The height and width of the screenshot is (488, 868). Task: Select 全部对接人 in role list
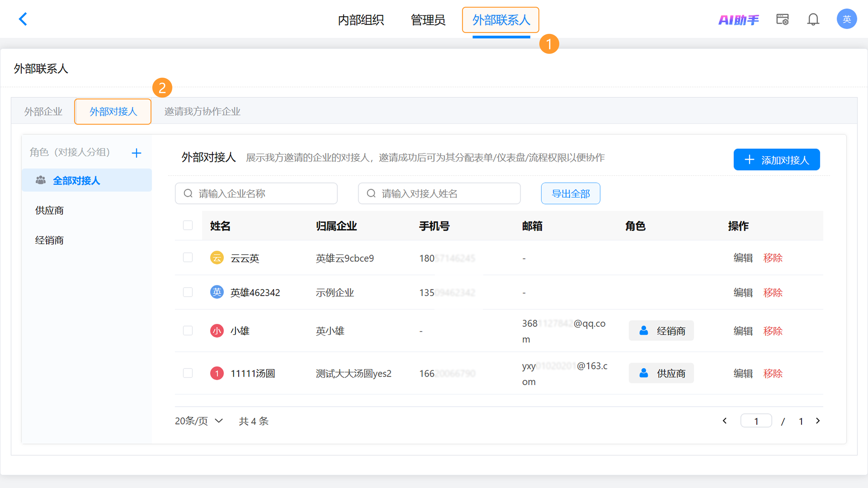87,180
